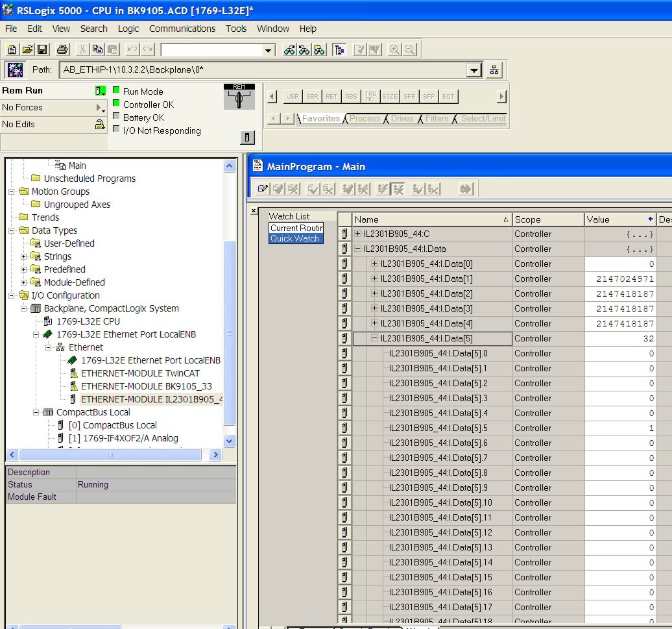Open the search combo box dropdown
The image size is (672, 629).
pyautogui.click(x=269, y=50)
